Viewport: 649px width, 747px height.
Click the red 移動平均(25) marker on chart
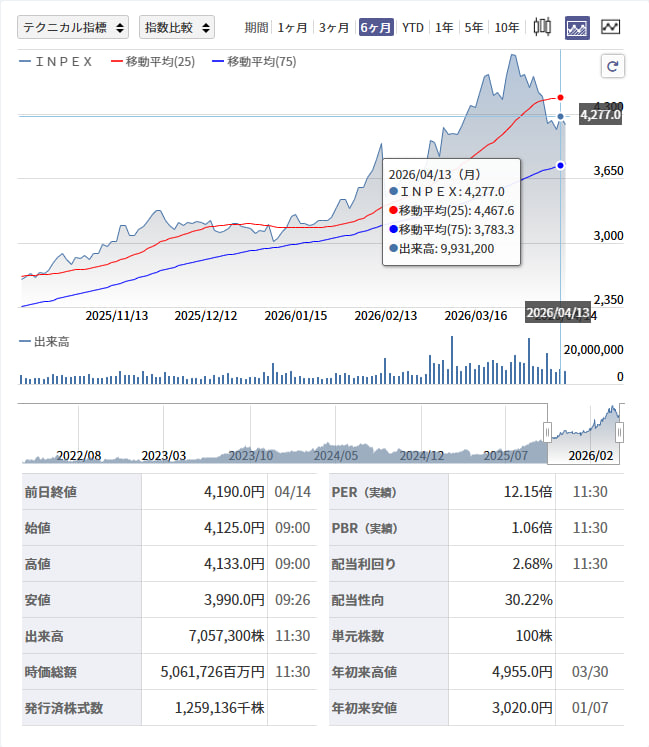[x=560, y=98]
